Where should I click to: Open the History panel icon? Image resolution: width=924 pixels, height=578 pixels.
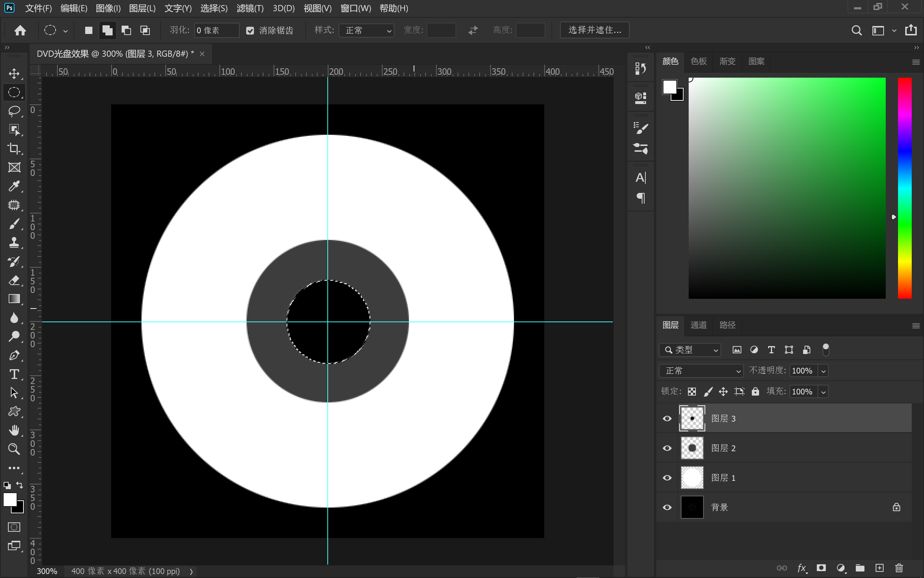point(641,69)
